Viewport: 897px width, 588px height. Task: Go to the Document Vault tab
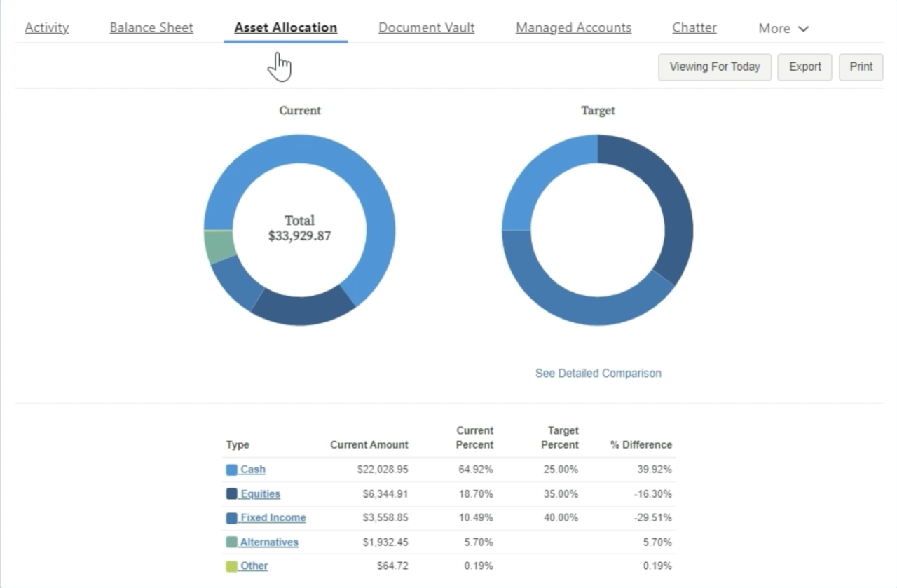426,27
